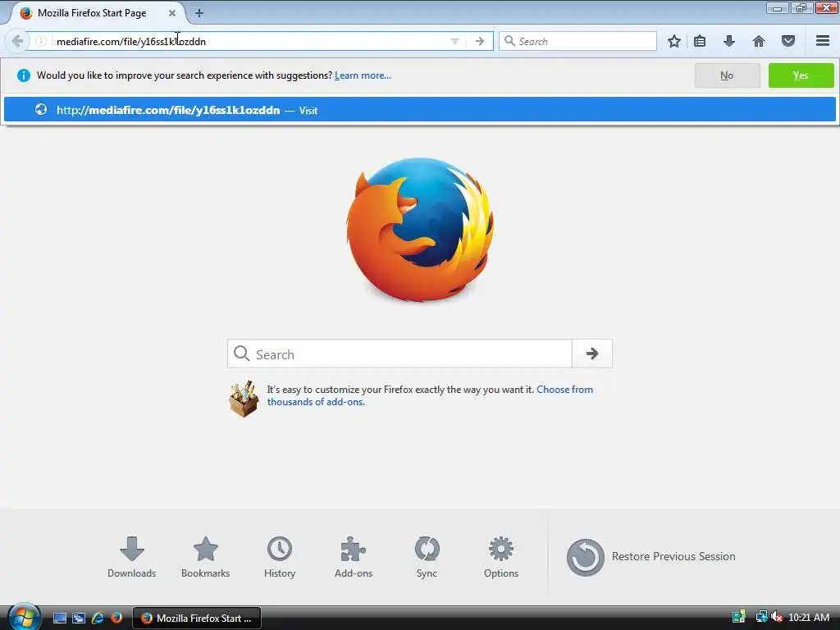Click the add-ons box icon on start page

[244, 399]
